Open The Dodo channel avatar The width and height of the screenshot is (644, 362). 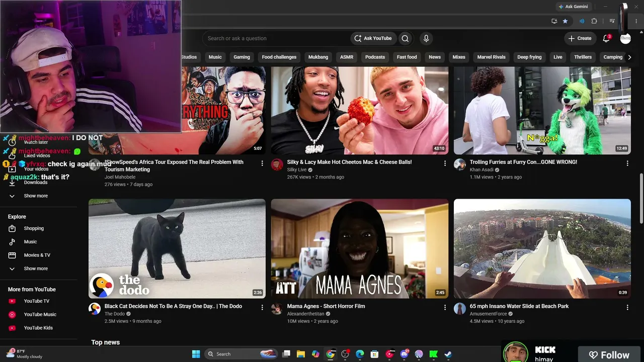click(x=95, y=309)
